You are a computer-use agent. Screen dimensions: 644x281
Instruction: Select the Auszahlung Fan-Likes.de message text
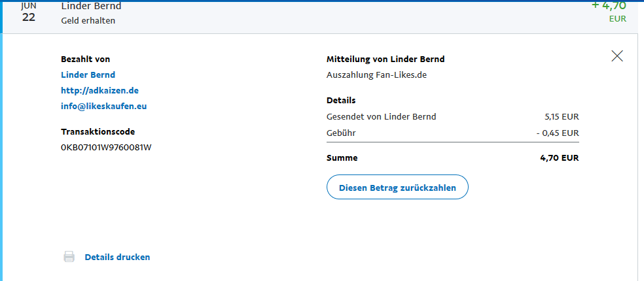[376, 74]
